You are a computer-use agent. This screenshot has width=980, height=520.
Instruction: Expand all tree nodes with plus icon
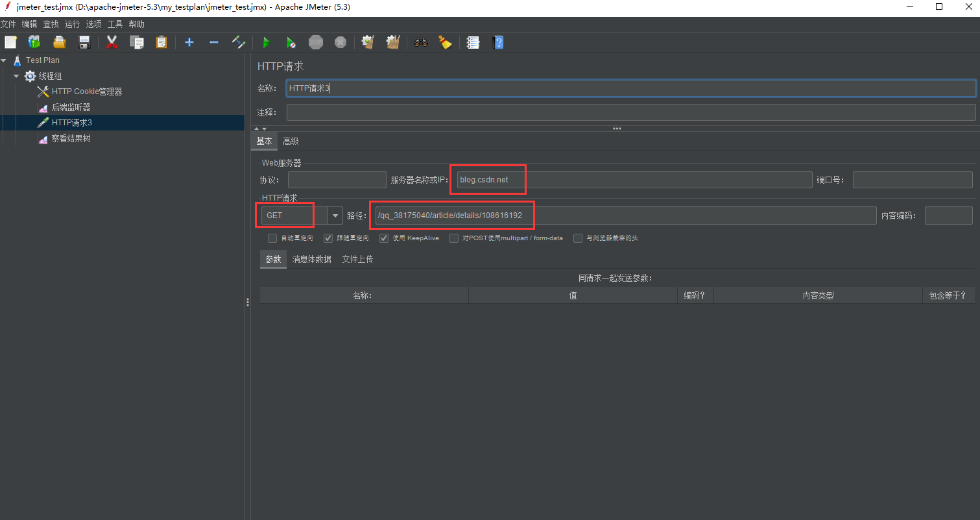189,42
